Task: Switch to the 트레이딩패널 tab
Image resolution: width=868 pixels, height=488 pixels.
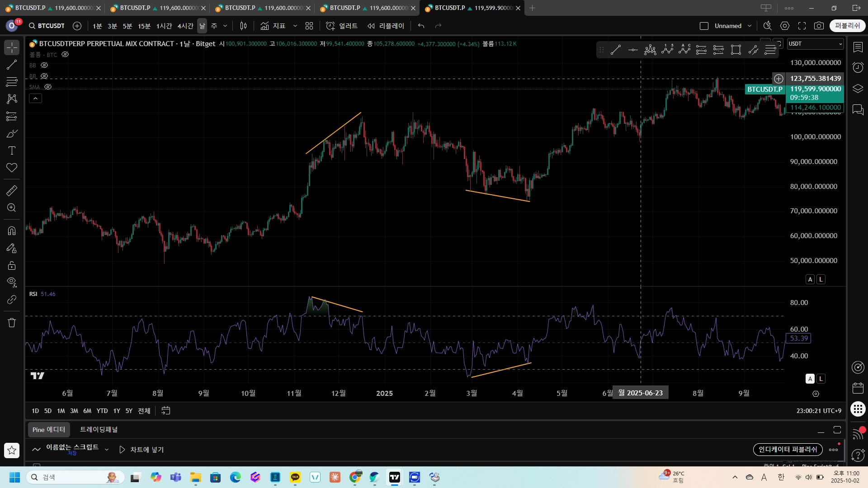Action: click(99, 429)
